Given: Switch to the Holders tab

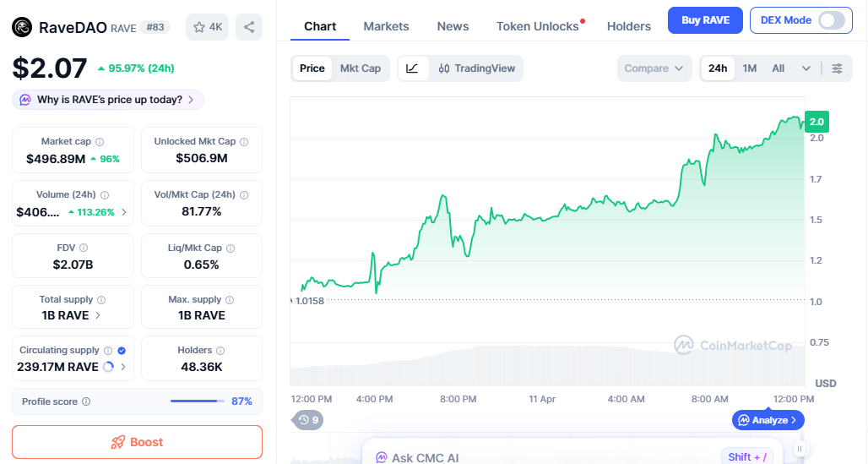Looking at the screenshot, I should click(x=629, y=26).
